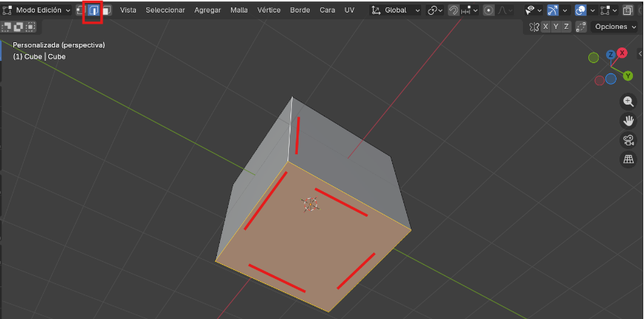Switch to face select mode
The image size is (644, 319).
(x=106, y=10)
